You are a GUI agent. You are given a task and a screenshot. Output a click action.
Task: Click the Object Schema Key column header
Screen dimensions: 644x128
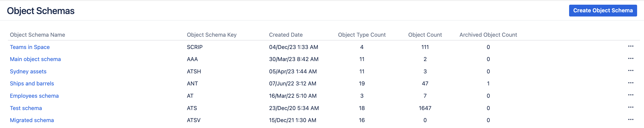click(x=211, y=35)
